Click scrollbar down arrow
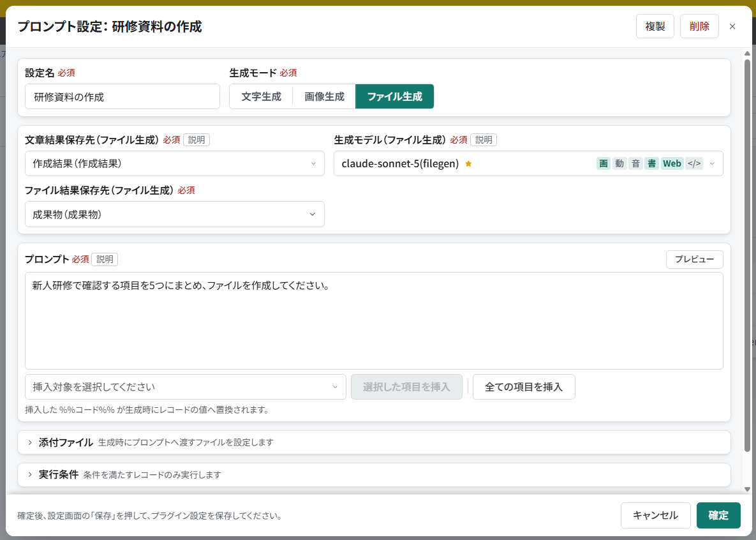The image size is (756, 540). (747, 490)
